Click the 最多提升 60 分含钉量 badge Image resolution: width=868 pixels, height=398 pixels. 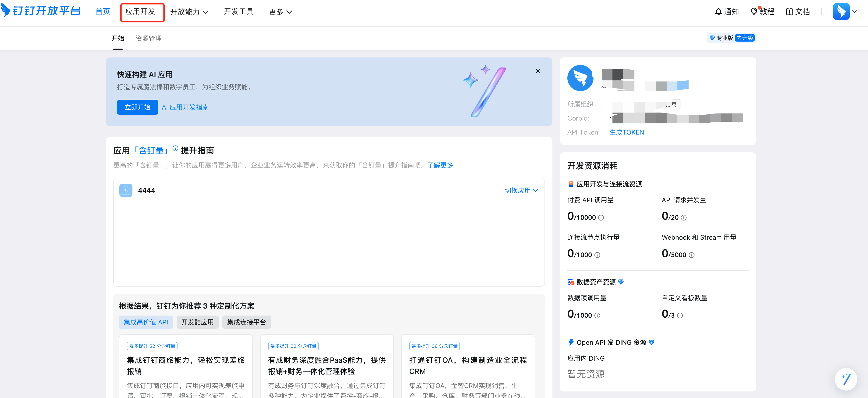[293, 346]
